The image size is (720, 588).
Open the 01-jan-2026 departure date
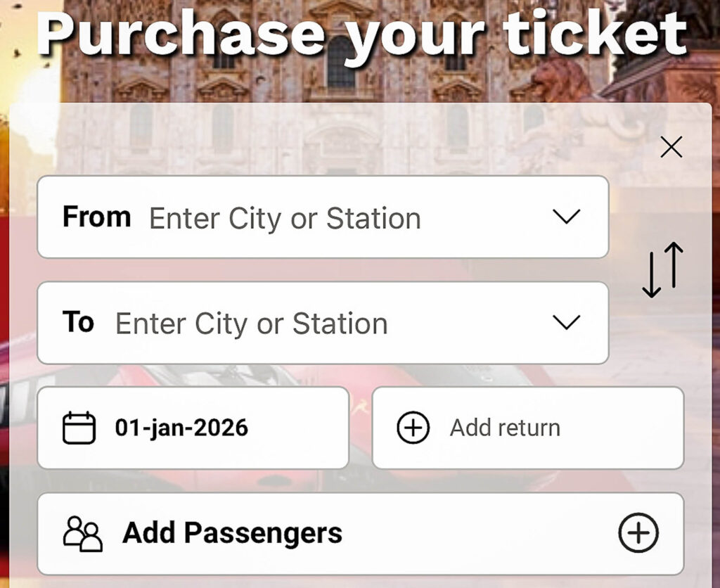(x=181, y=428)
